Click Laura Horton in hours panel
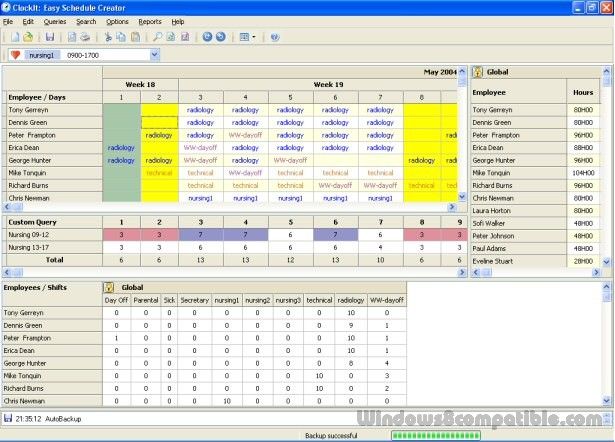 pos(519,211)
